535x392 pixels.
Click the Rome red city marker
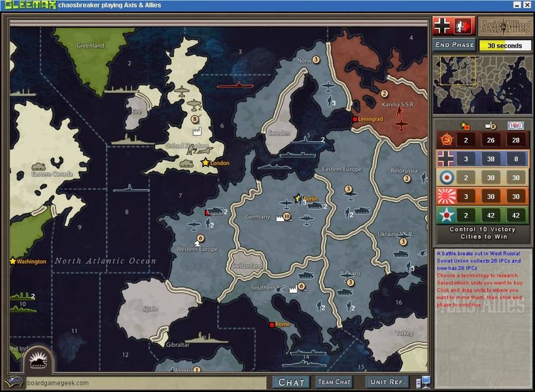coord(271,325)
